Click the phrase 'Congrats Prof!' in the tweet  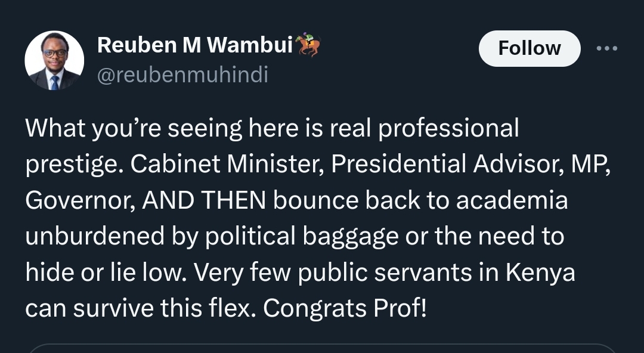[345, 308]
